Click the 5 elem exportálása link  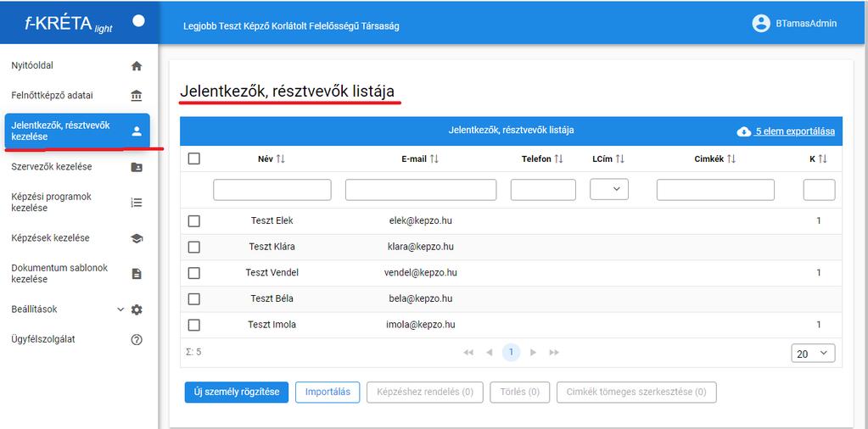pos(796,131)
